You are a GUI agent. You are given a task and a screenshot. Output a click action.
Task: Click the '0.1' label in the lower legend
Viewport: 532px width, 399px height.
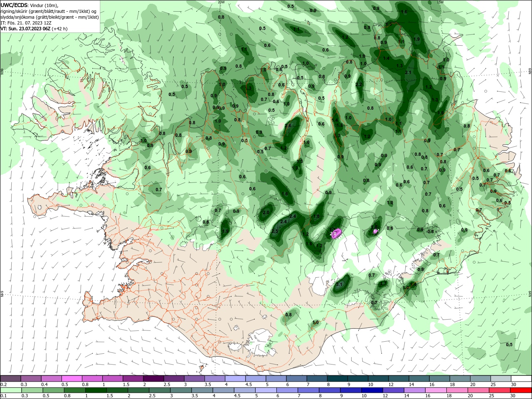pyautogui.click(x=3, y=396)
